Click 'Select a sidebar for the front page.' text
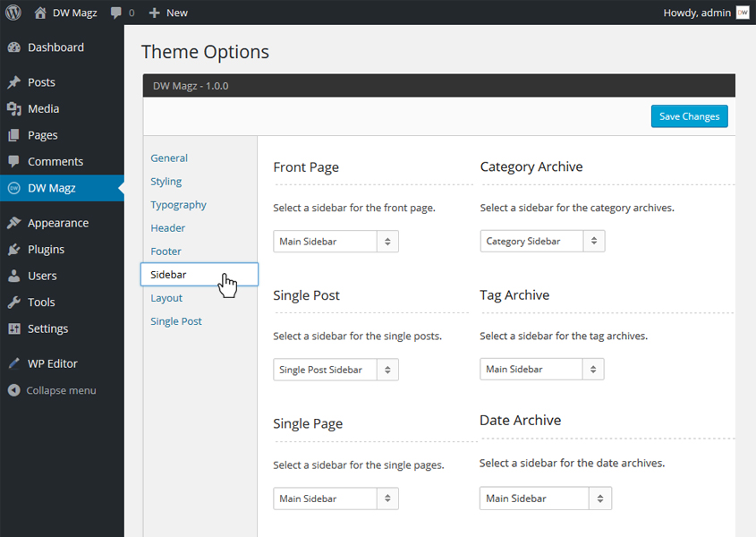The image size is (756, 537). [x=354, y=208]
